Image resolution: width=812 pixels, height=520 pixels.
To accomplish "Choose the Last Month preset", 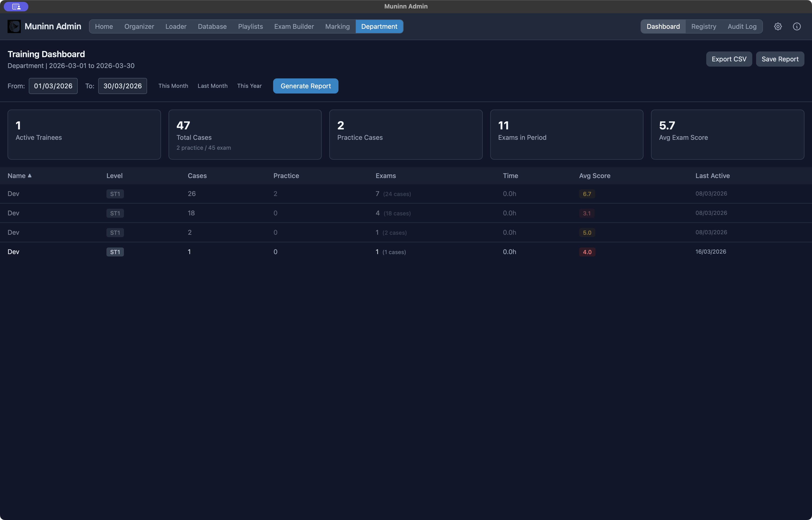I will click(213, 86).
